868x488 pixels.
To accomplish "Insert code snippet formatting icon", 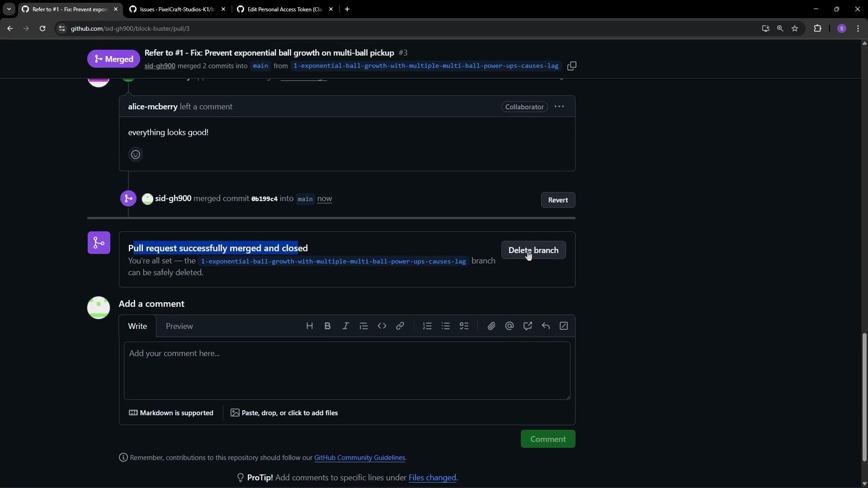I will [x=382, y=326].
